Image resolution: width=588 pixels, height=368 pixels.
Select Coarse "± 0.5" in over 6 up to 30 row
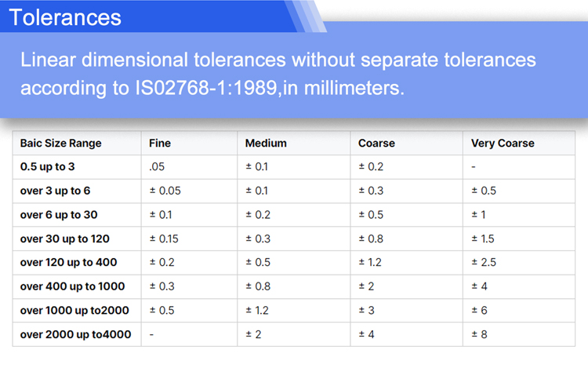point(372,215)
